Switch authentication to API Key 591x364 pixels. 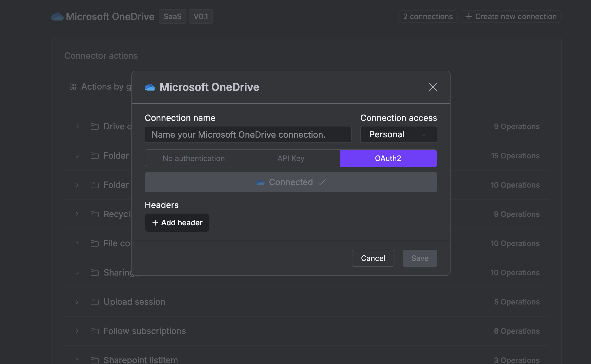point(291,158)
